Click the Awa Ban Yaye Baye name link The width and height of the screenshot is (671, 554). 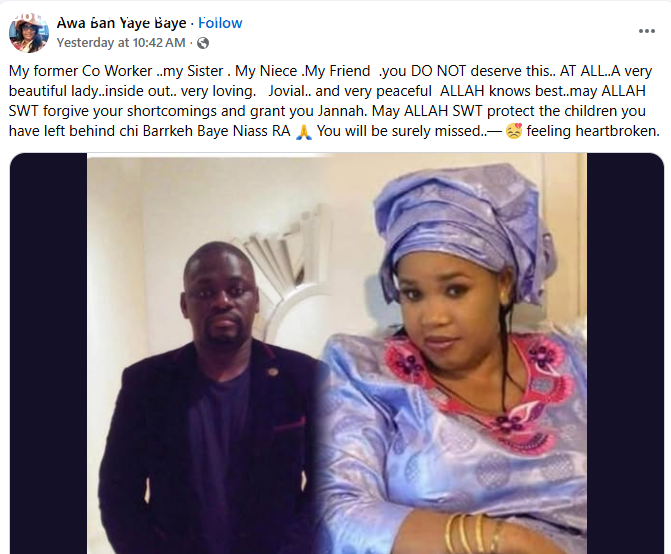[121, 23]
